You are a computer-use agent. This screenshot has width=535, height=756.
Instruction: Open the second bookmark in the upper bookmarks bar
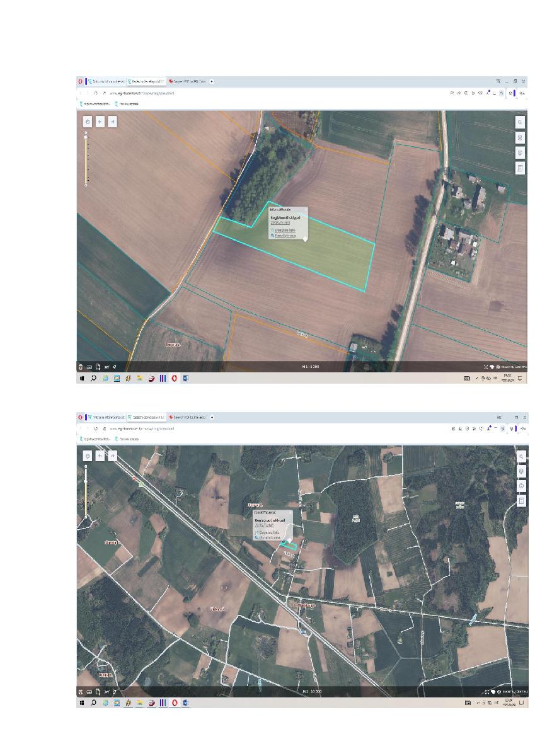point(127,103)
